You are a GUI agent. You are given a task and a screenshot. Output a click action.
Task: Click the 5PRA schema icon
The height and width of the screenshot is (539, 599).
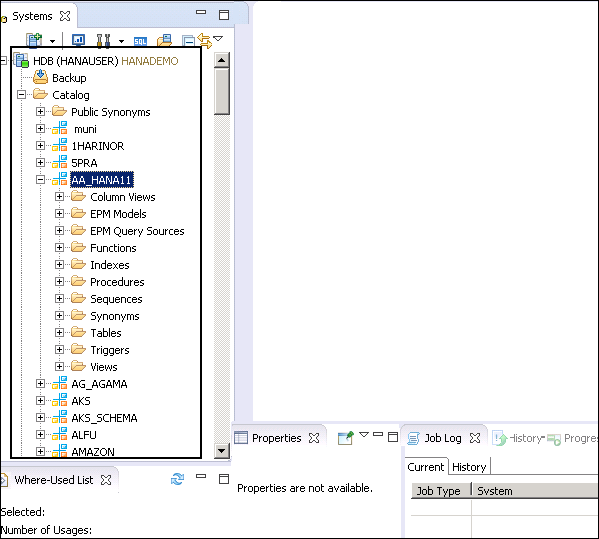point(60,162)
